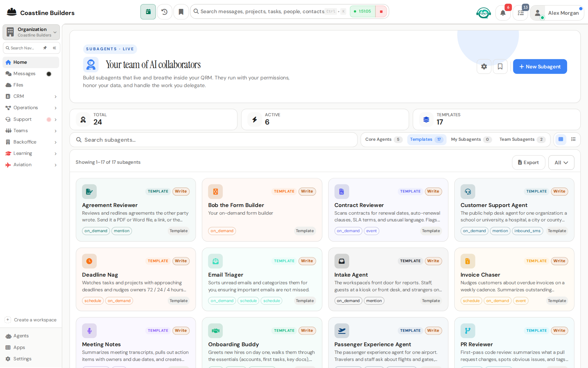Image resolution: width=588 pixels, height=368 pixels.
Task: Select the Team Subagents tab
Action: click(522, 140)
